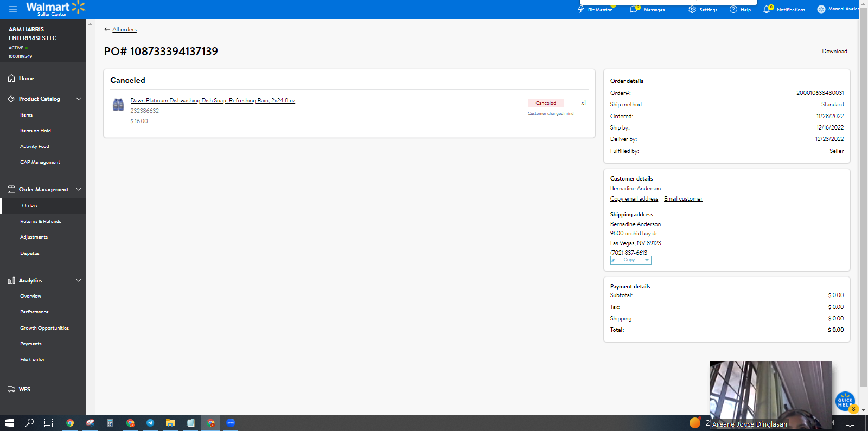
Task: Click the Home house icon in sidebar
Action: point(11,78)
